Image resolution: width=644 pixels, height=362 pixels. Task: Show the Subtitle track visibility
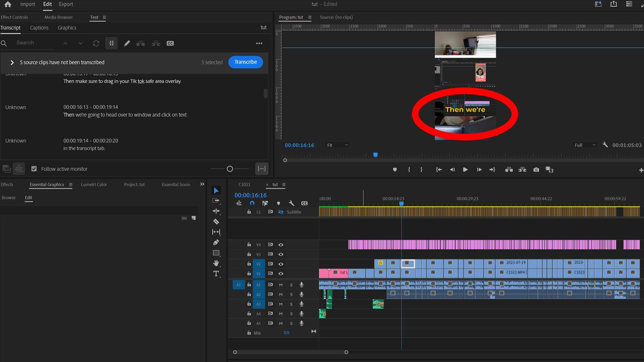pos(281,212)
